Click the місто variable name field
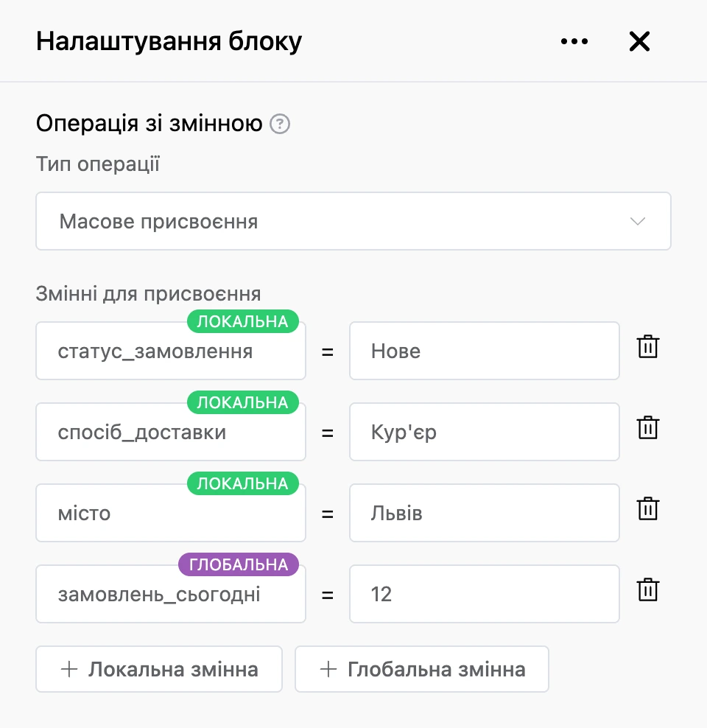This screenshot has height=728, width=707. tap(171, 513)
